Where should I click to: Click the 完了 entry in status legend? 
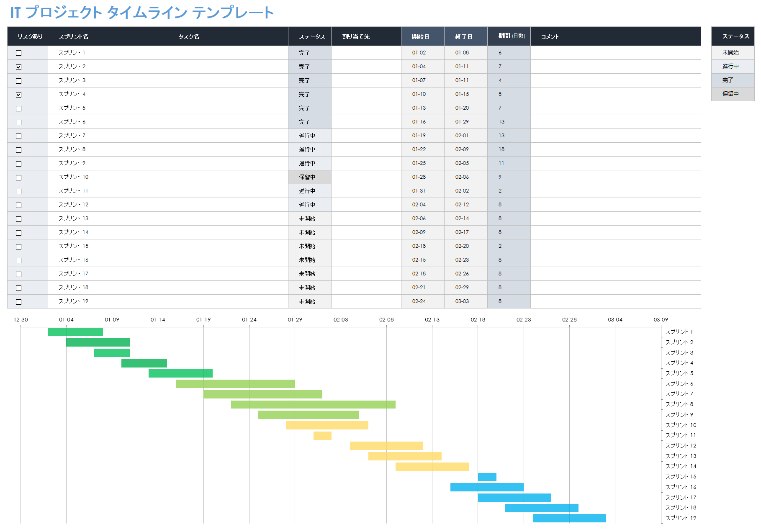coord(733,80)
